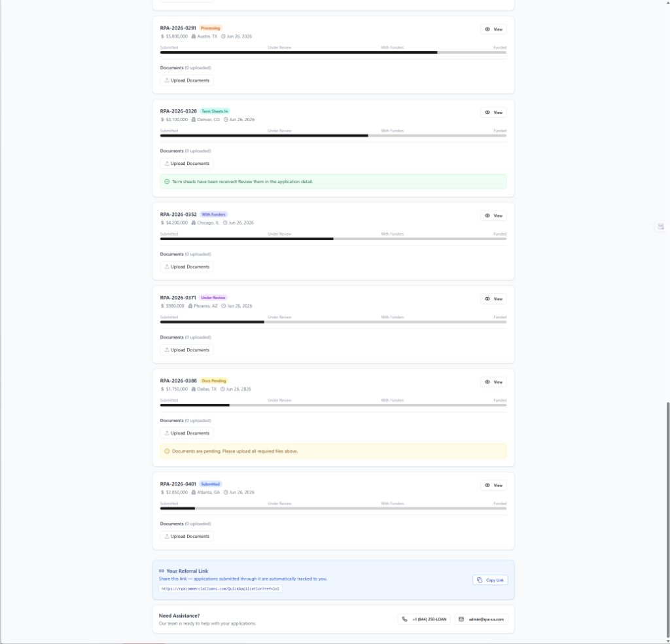
Task: View application RPA-2026-0291
Action: point(493,29)
